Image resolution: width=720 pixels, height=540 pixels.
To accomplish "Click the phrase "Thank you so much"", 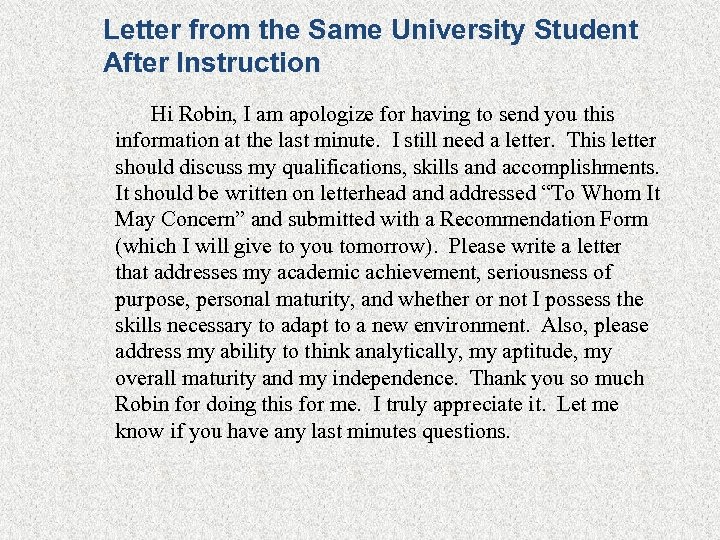I will 558,379.
